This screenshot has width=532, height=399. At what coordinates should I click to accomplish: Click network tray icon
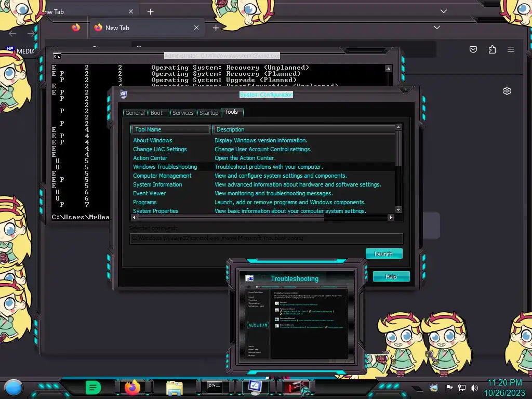462,388
